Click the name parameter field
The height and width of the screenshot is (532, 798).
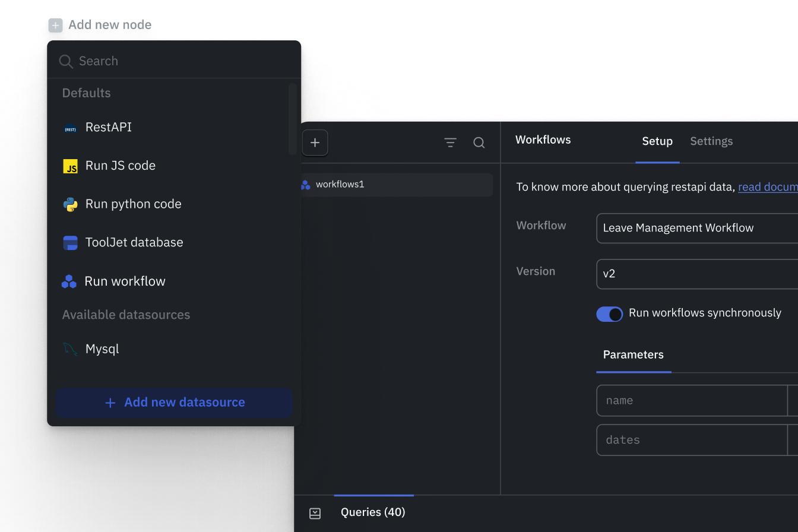pyautogui.click(x=692, y=401)
